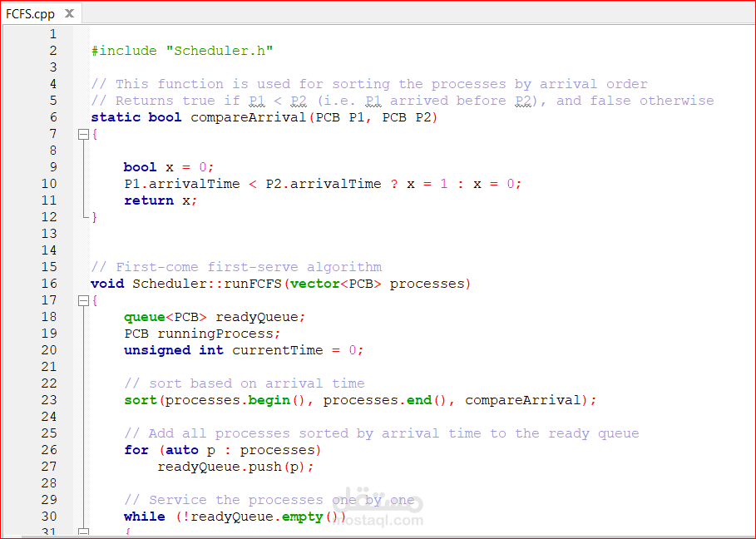Click "readyQueue.push(p);" on line 27
Viewport: 756px width, 539px height.
(x=235, y=467)
